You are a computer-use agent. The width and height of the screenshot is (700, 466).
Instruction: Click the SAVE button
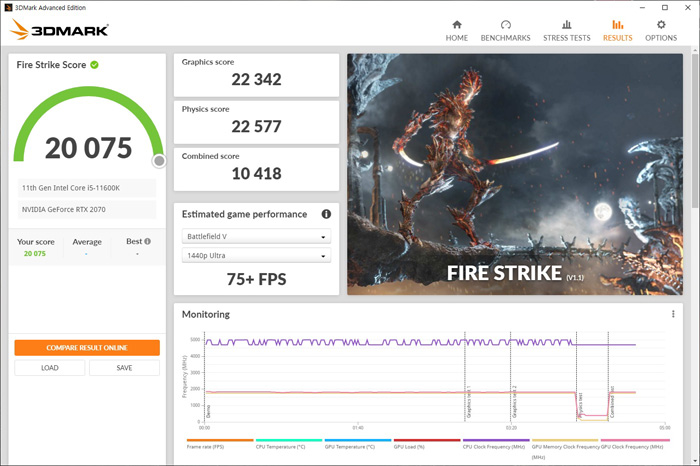tap(124, 368)
